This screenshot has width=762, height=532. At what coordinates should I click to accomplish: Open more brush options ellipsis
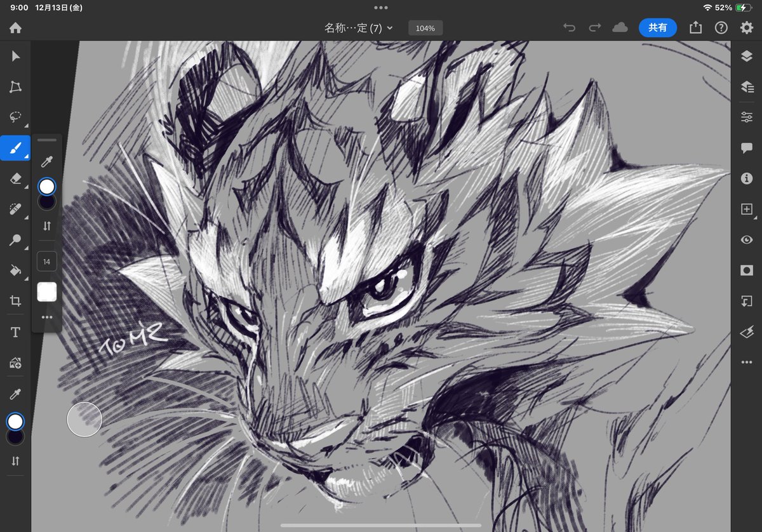click(47, 317)
